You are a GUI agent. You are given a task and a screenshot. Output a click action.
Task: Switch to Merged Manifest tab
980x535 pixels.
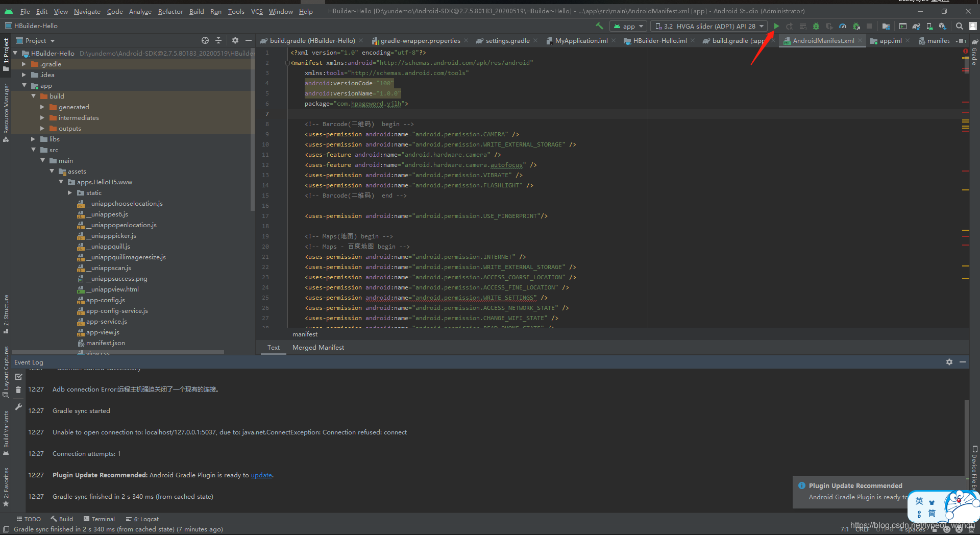coord(318,347)
